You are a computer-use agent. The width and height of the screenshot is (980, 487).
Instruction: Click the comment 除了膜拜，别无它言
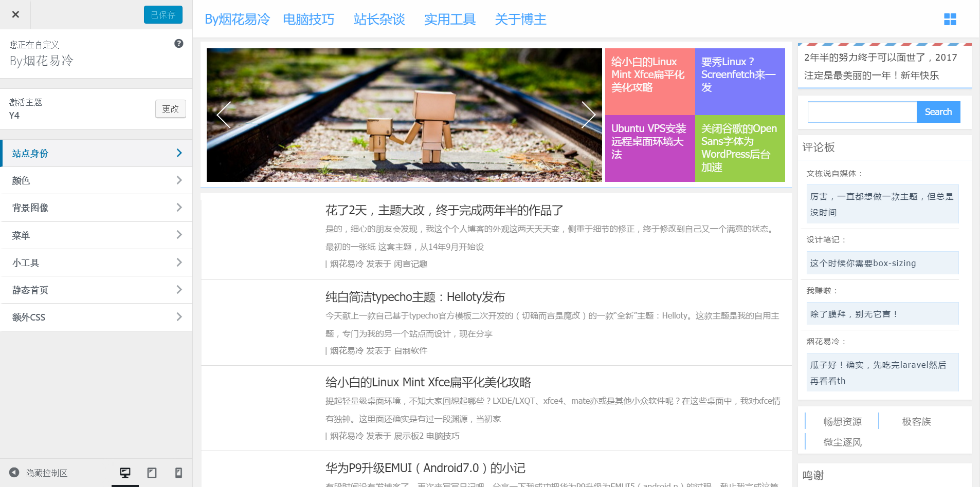click(x=882, y=314)
